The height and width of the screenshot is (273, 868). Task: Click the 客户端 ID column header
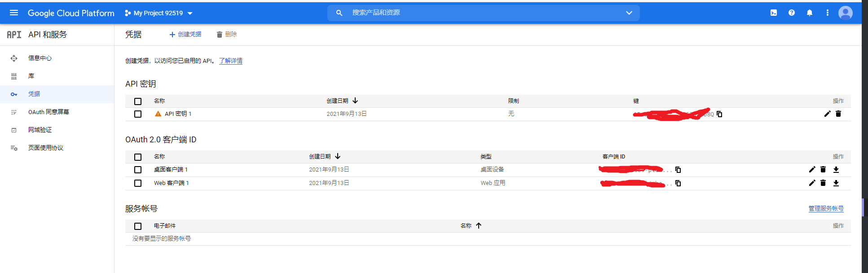click(614, 157)
